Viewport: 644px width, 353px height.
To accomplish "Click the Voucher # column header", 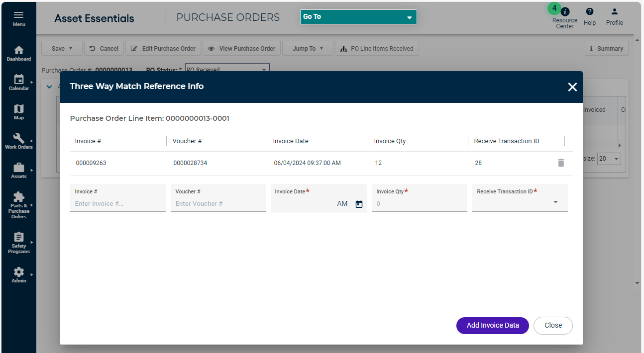I will point(187,141).
